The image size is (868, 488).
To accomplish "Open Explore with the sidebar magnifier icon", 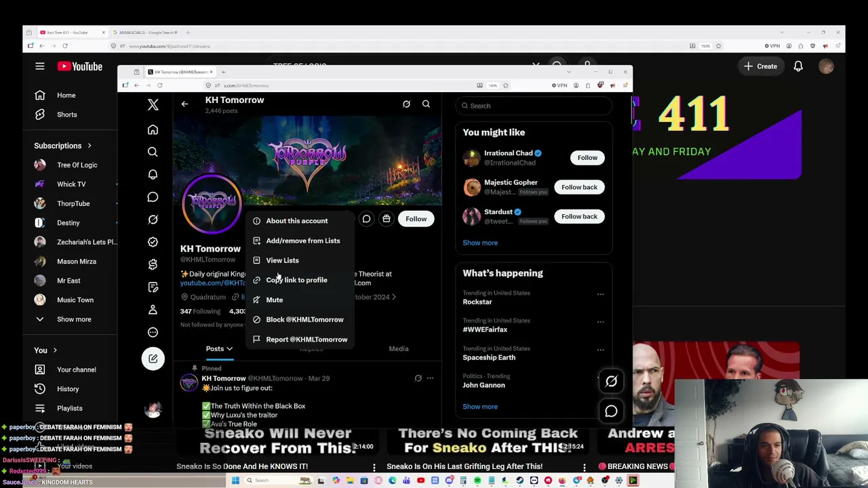I will coord(153,152).
